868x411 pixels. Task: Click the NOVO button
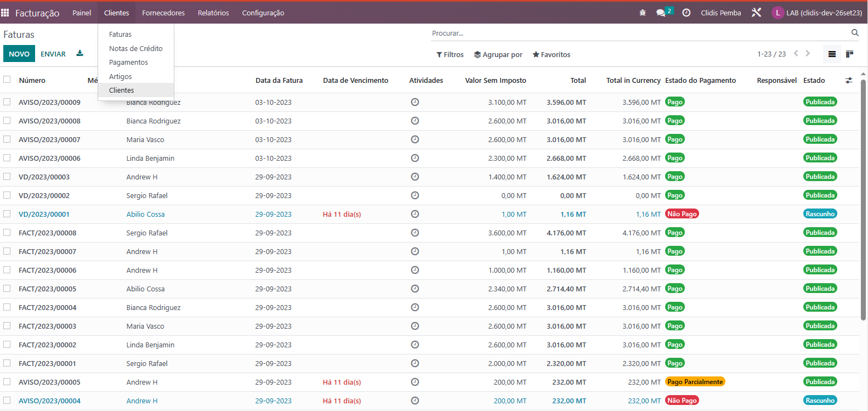[x=19, y=54]
